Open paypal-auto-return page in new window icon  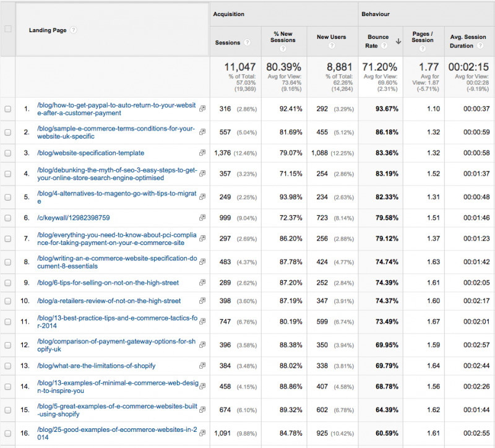tap(202, 109)
